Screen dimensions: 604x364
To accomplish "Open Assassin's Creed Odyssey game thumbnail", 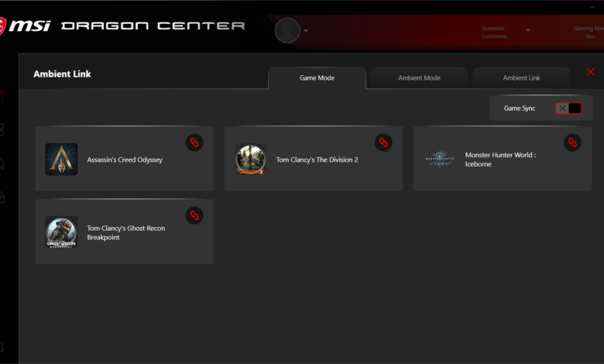I will [61, 159].
